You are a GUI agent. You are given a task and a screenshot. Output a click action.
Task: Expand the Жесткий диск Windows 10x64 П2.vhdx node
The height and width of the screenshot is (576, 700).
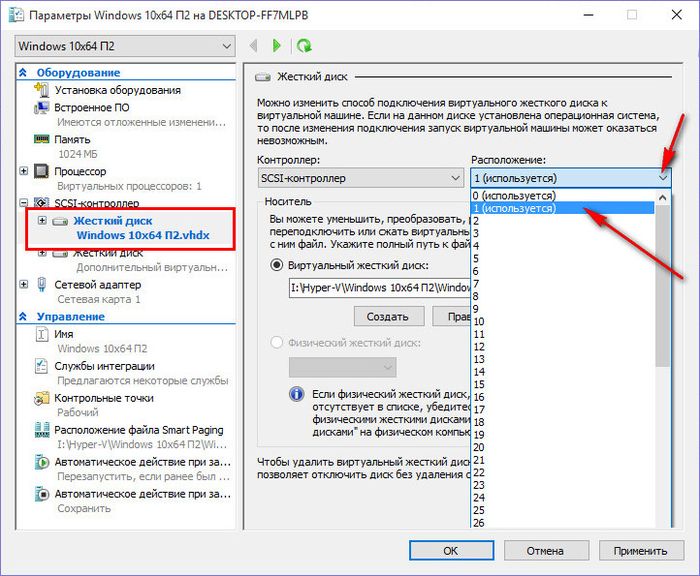point(42,220)
